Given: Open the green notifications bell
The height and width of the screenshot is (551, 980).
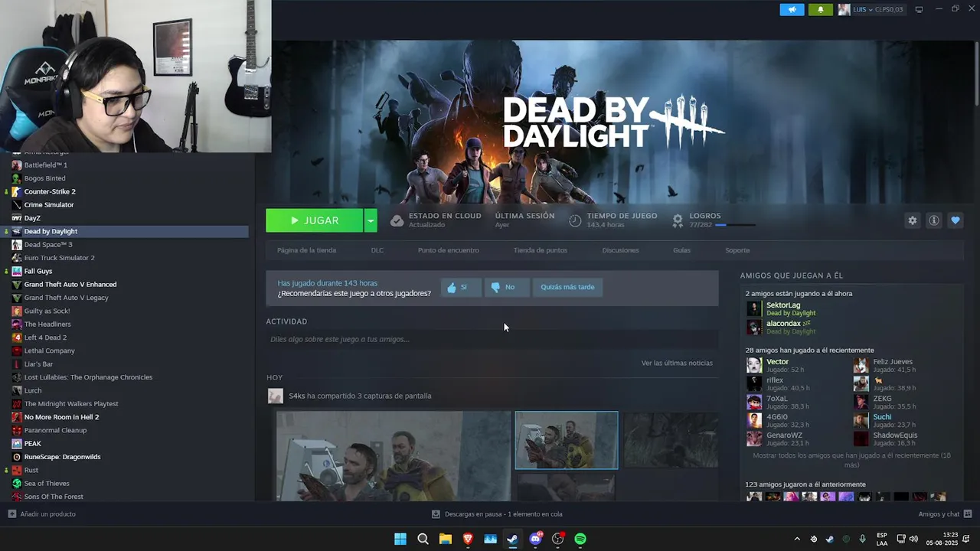Looking at the screenshot, I should pyautogui.click(x=820, y=9).
